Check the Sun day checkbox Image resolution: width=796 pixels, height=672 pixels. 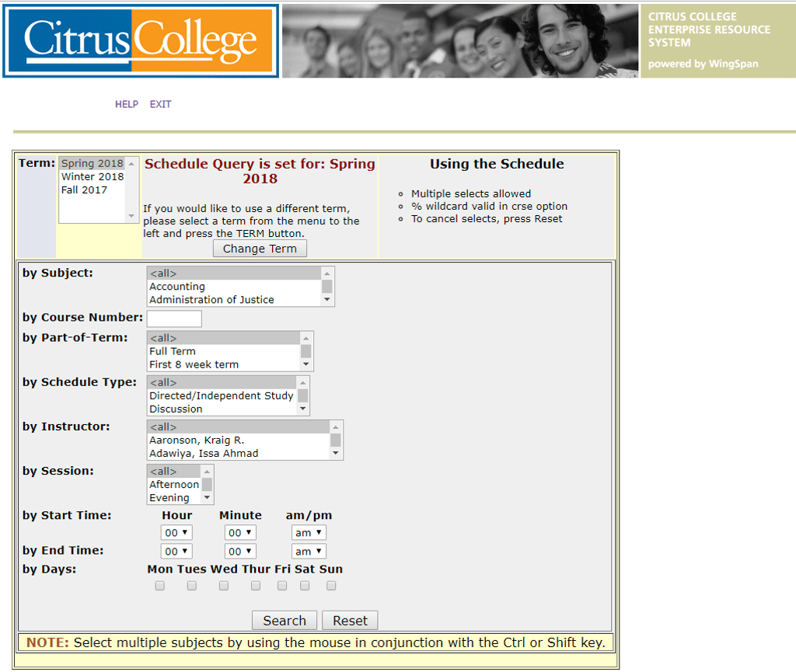coord(330,585)
